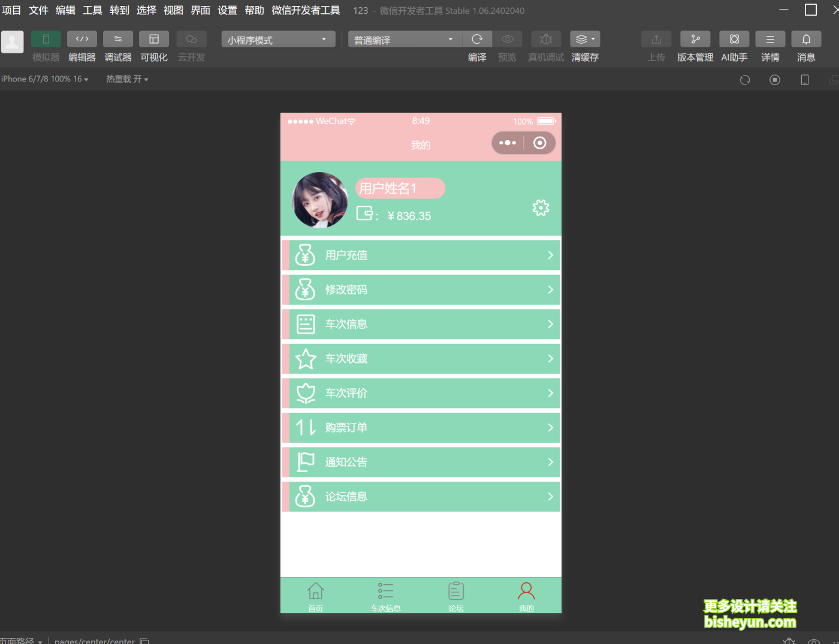Image resolution: width=839 pixels, height=644 pixels.
Task: Open the messages bell icon
Action: coord(806,40)
